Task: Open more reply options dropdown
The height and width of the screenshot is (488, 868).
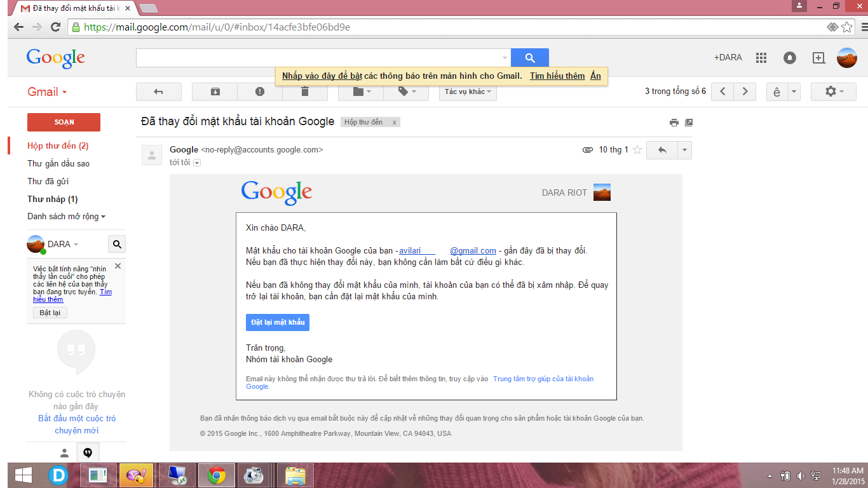Action: tap(684, 150)
